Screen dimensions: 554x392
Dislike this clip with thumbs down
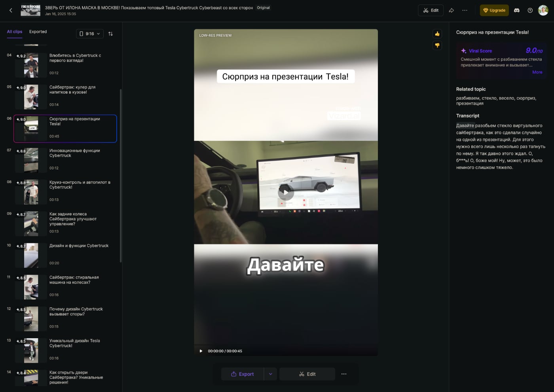pos(437,45)
